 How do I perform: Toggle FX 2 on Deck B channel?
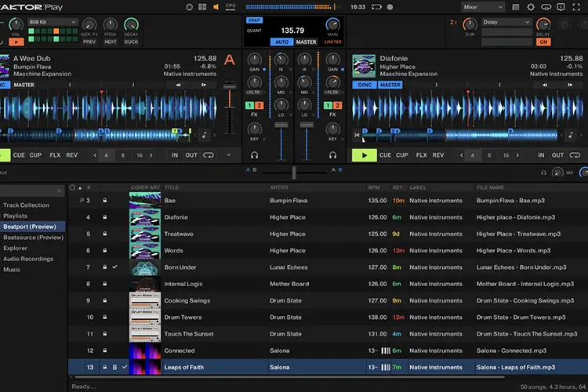pos(337,105)
